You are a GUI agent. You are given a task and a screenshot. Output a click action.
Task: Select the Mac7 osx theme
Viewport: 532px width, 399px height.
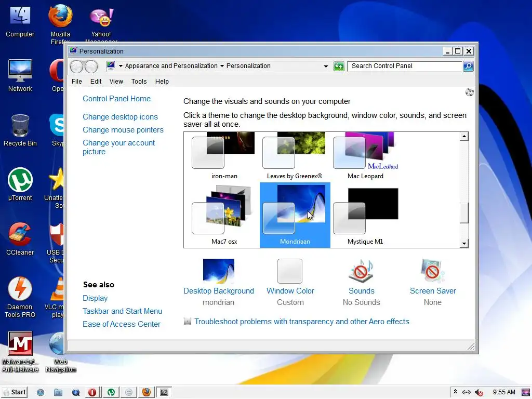click(224, 215)
